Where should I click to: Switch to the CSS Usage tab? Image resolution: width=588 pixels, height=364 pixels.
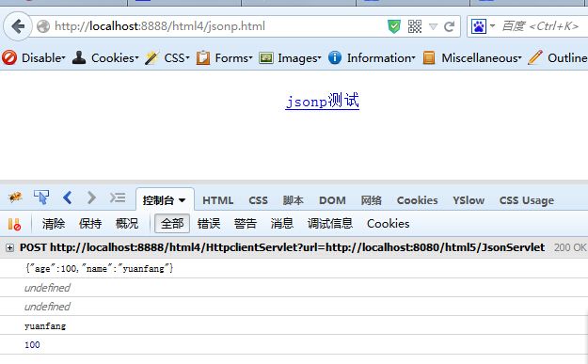[527, 200]
